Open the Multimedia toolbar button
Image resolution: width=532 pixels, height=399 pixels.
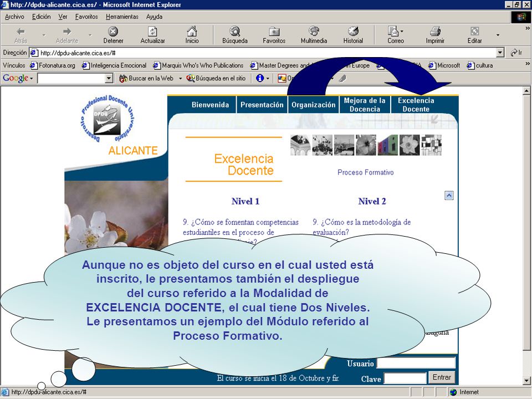click(314, 34)
